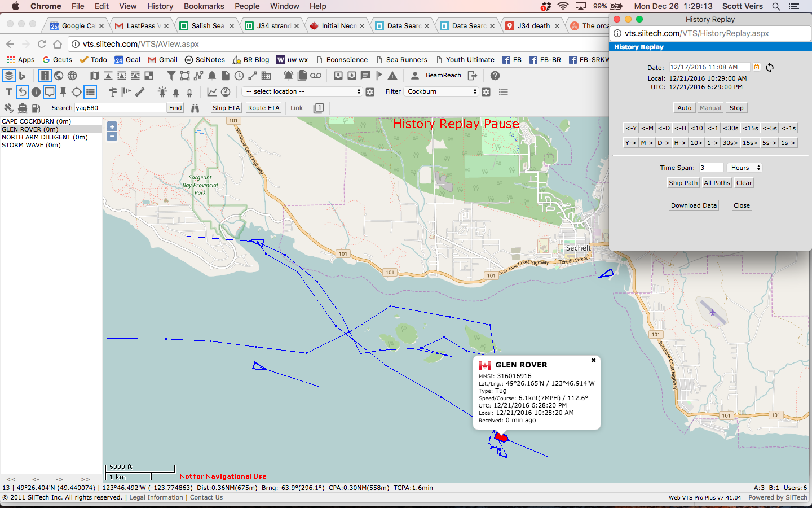Select GLEN ROVER in the vessel list

[30, 129]
